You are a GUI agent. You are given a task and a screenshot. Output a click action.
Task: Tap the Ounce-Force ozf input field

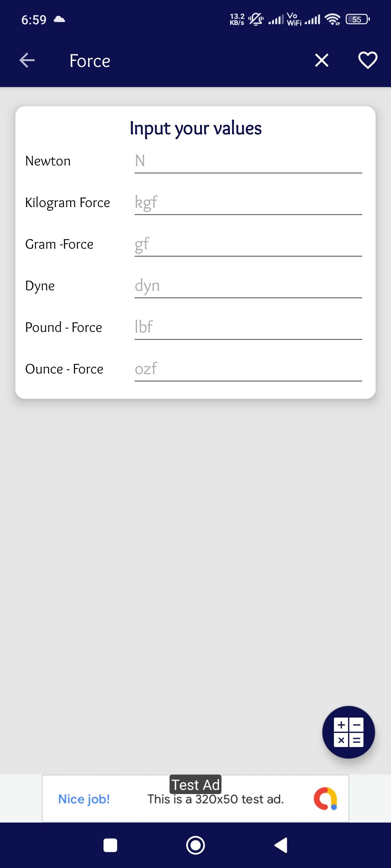(248, 369)
